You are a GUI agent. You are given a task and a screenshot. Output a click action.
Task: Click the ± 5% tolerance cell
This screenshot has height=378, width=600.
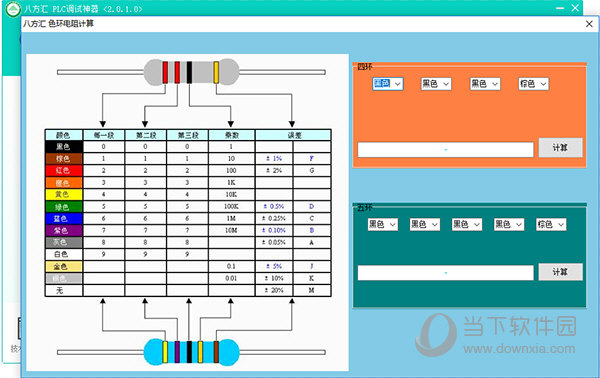tap(274, 266)
